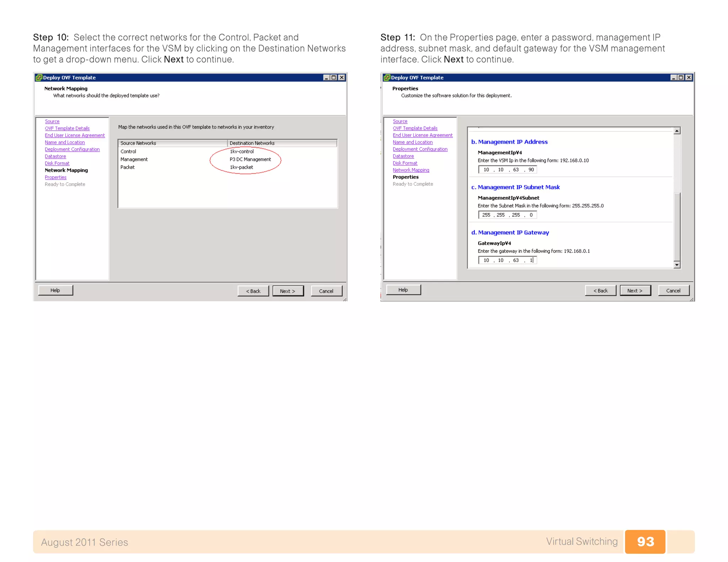The width and height of the screenshot is (728, 562).
Task: Click the scroll down arrow in the Properties panel
Action: tap(677, 265)
